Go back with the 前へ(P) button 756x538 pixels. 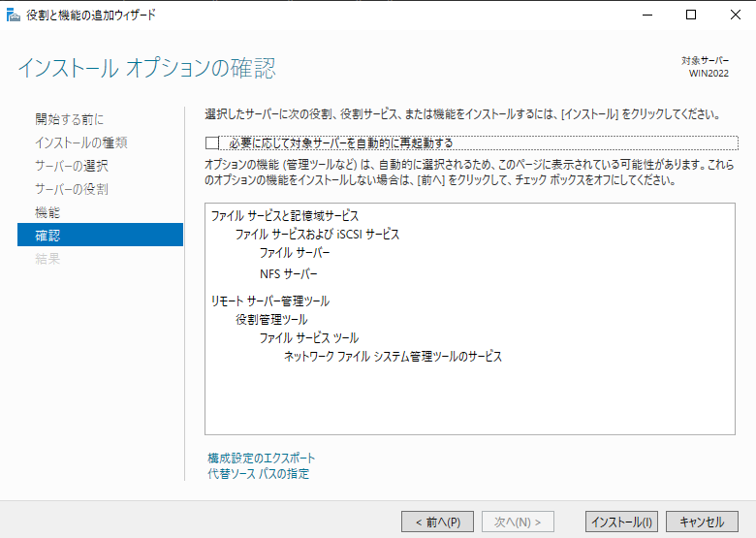coord(437,522)
